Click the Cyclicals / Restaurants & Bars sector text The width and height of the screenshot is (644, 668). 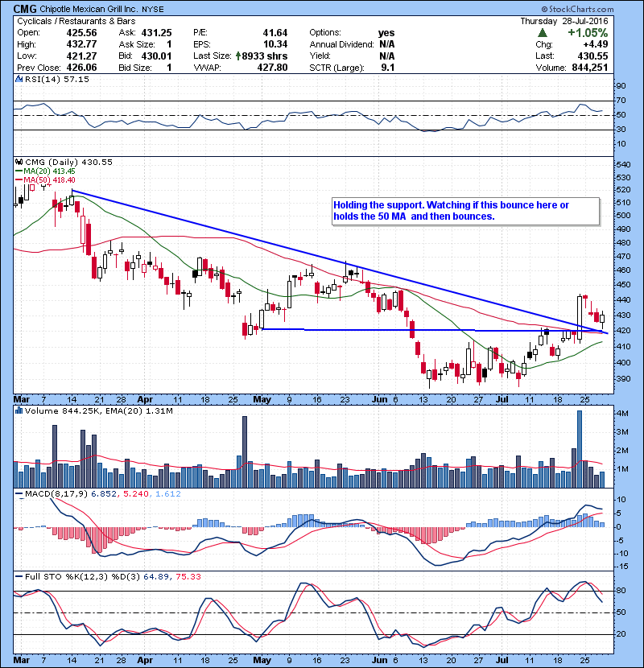(x=76, y=21)
